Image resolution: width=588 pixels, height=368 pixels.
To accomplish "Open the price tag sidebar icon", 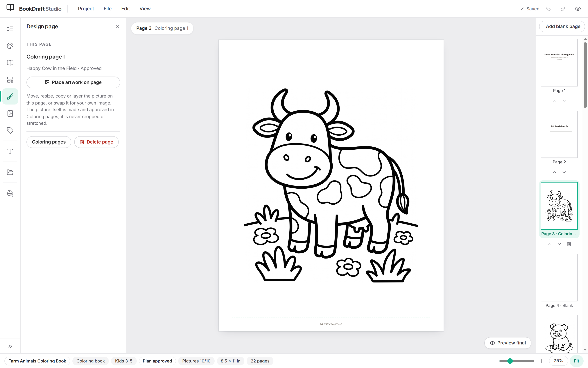I will tap(10, 130).
